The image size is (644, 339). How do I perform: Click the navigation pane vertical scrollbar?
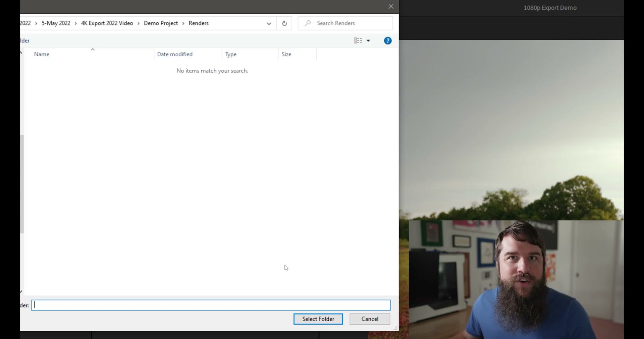pyautogui.click(x=22, y=184)
